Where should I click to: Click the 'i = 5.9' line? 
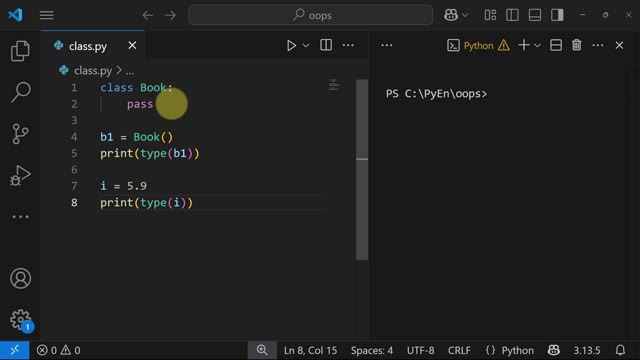tap(123, 186)
